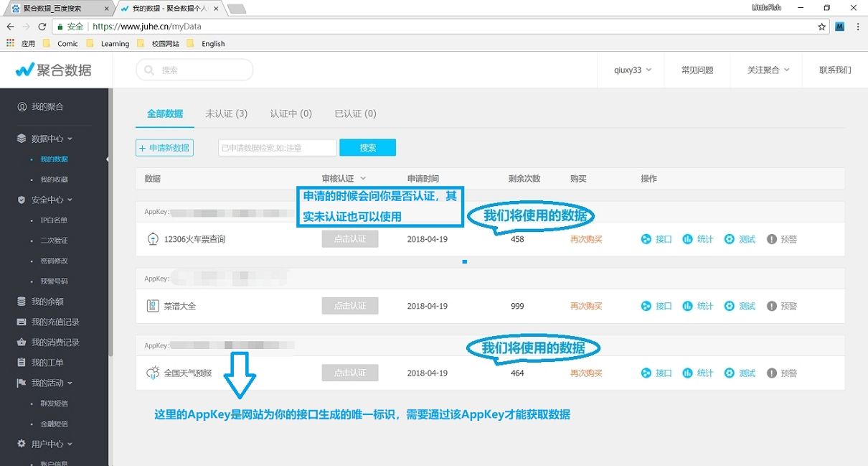The height and width of the screenshot is (466, 868).
Task: Click 再次购买 for 菜谱大全
Action: coord(586,306)
